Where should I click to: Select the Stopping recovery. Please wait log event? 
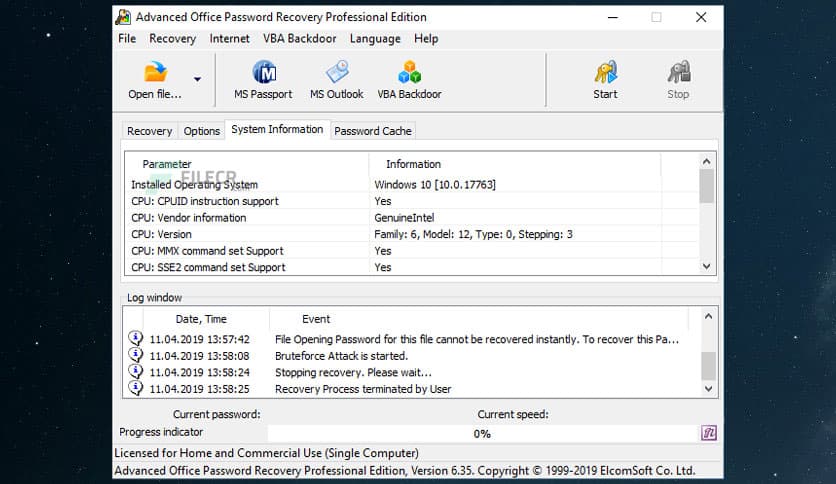click(x=353, y=372)
